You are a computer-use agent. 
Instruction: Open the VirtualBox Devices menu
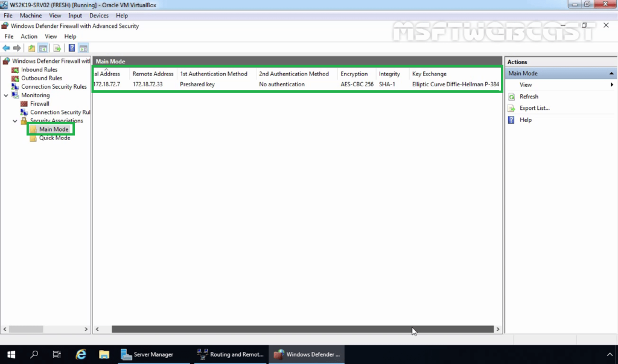pos(98,15)
